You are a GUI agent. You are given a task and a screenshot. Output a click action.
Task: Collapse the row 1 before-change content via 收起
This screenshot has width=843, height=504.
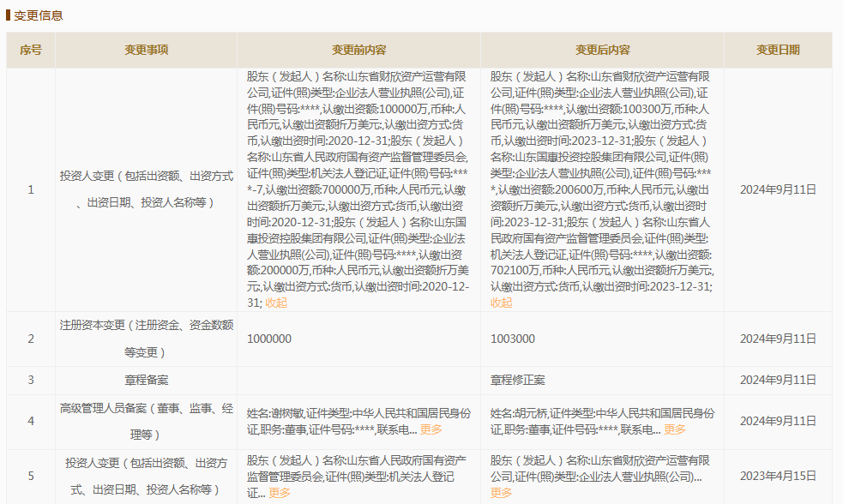(x=276, y=303)
